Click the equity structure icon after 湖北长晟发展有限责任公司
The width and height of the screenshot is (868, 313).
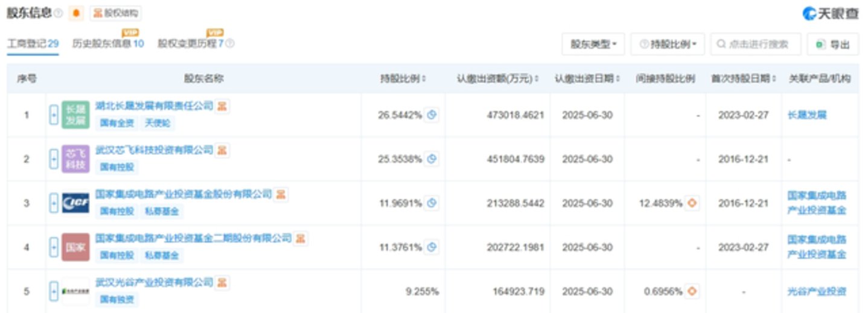pyautogui.click(x=222, y=107)
